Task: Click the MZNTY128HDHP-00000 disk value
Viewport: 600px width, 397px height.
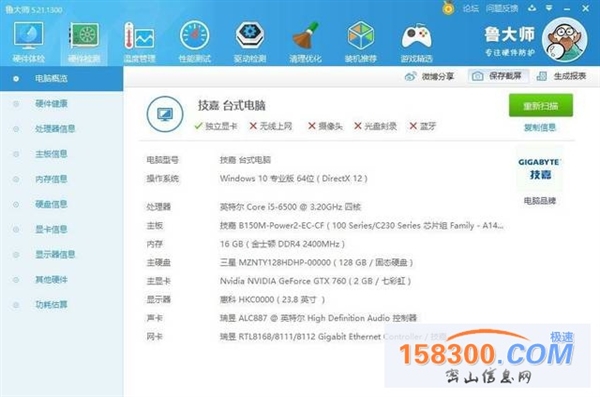Action: (316, 262)
